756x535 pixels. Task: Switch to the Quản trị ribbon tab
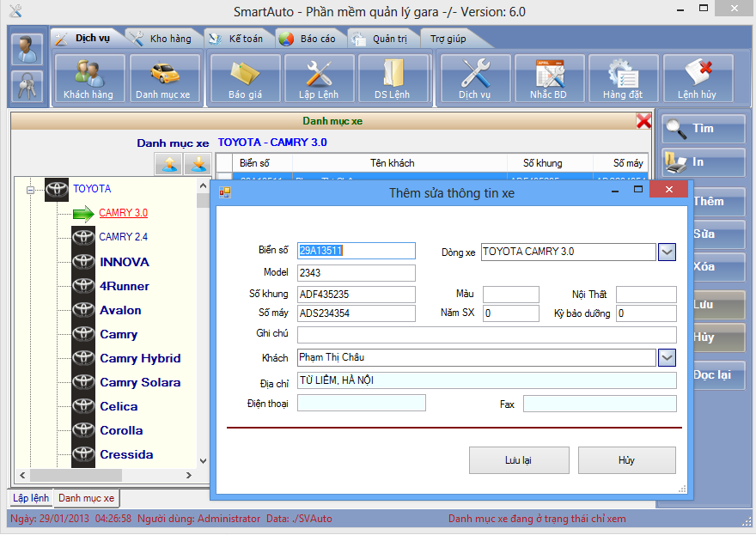(383, 39)
